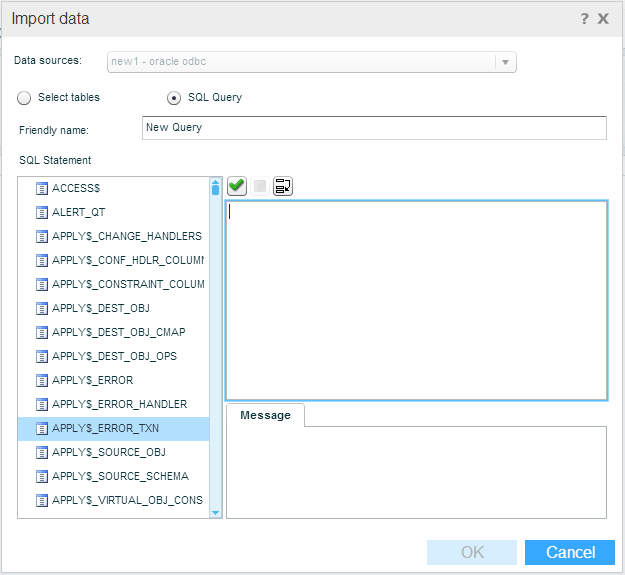
Task: Choose the SQL Query radio button
Action: 174,98
